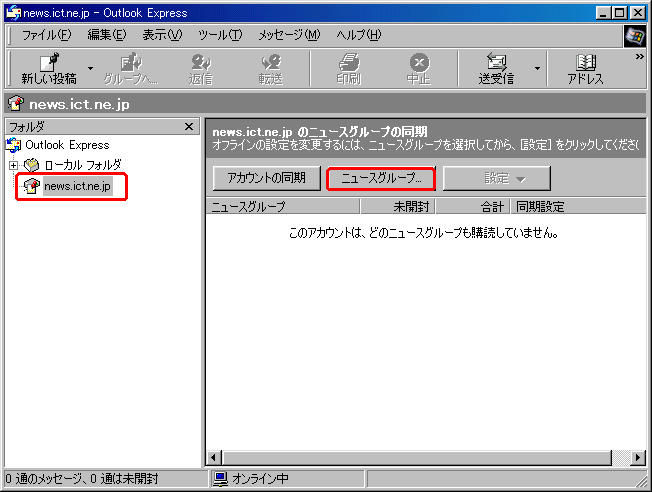Screen dimensions: 652x492
Task: Click the 送受信 send/receive toolbar icon
Action: coord(496,69)
